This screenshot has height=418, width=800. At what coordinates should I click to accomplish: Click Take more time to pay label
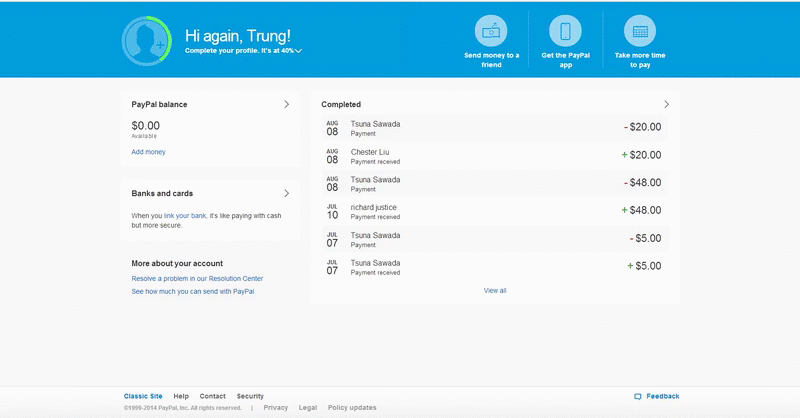pos(640,60)
